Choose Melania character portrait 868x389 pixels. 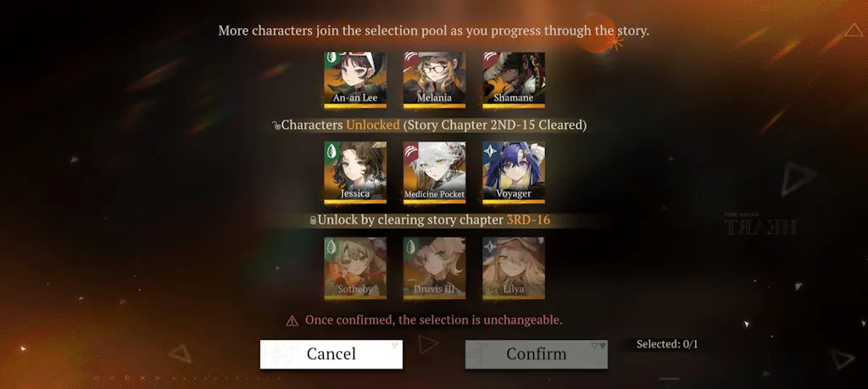point(434,81)
